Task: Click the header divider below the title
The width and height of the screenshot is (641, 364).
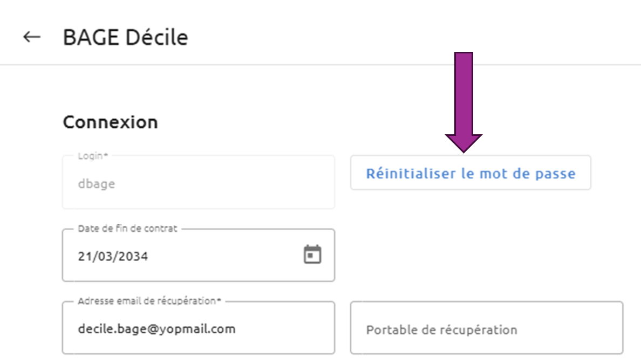Action: pos(320,65)
